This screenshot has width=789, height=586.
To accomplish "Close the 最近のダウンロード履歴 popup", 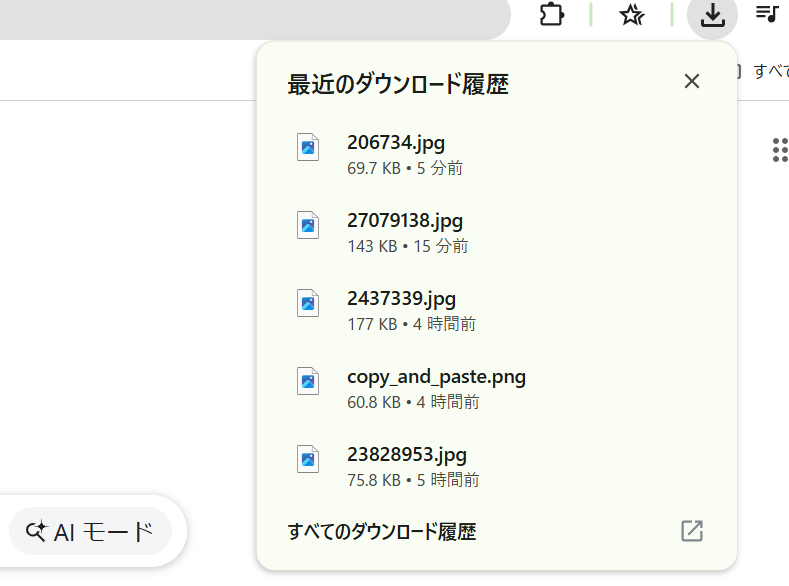I will click(691, 81).
